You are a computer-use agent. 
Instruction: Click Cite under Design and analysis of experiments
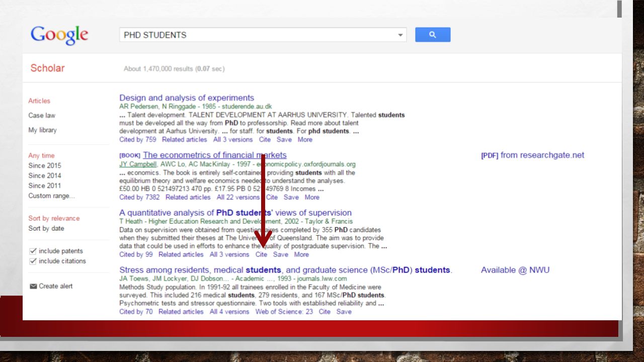265,139
